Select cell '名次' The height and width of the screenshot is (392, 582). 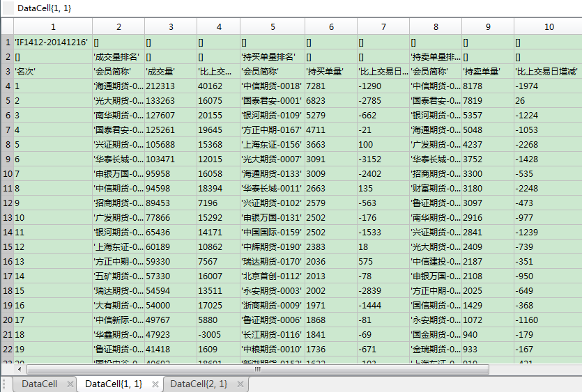pyautogui.click(x=53, y=71)
